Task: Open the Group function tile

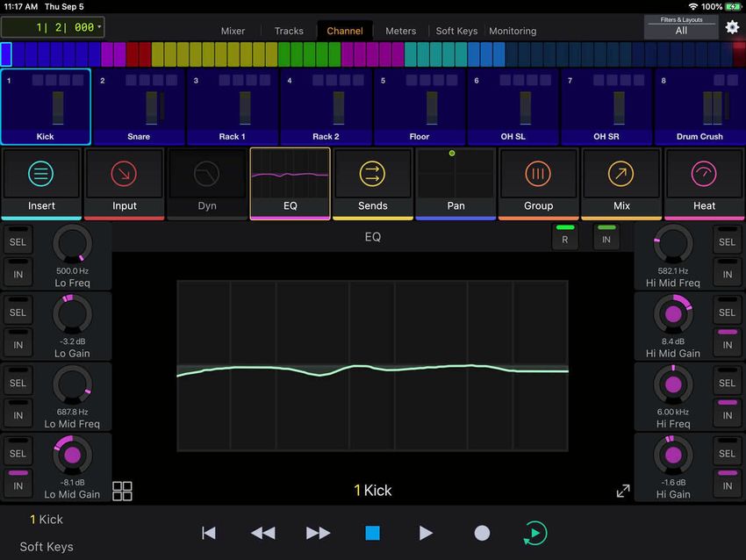Action: pyautogui.click(x=539, y=183)
